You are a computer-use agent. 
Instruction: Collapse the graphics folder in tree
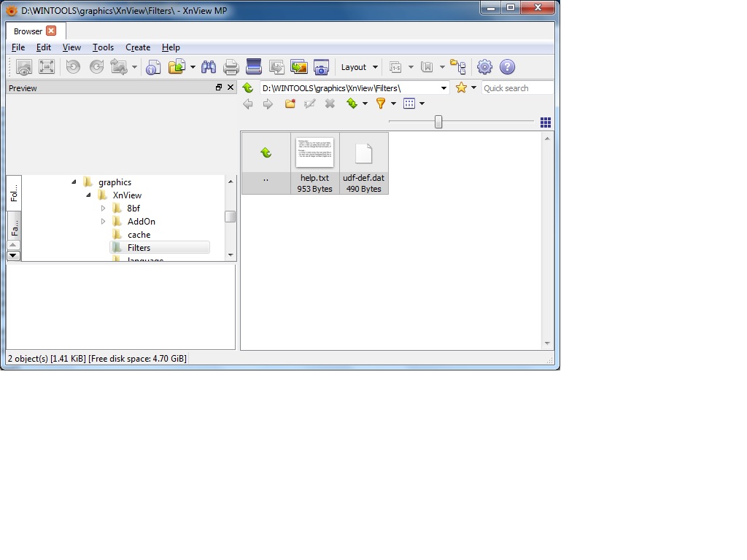(x=74, y=182)
